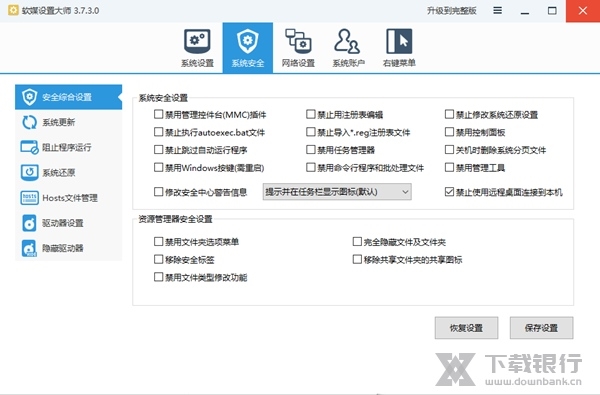This screenshot has height=395, width=600.
Task: Click the 驱动器设置 drive icon
Action: pos(29,223)
